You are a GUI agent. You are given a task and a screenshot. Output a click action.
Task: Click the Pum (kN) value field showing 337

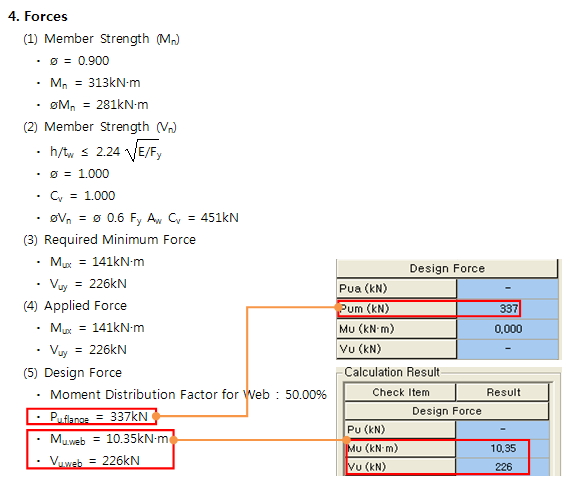[x=507, y=308]
